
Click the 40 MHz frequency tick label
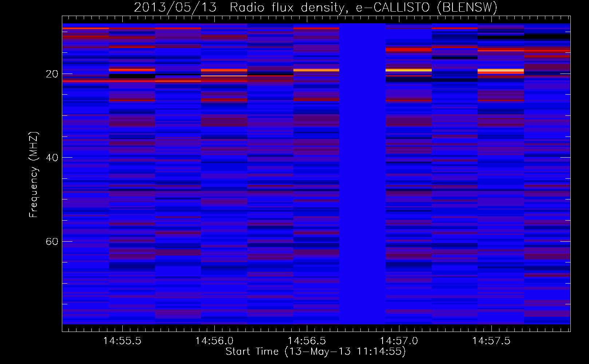click(x=52, y=158)
